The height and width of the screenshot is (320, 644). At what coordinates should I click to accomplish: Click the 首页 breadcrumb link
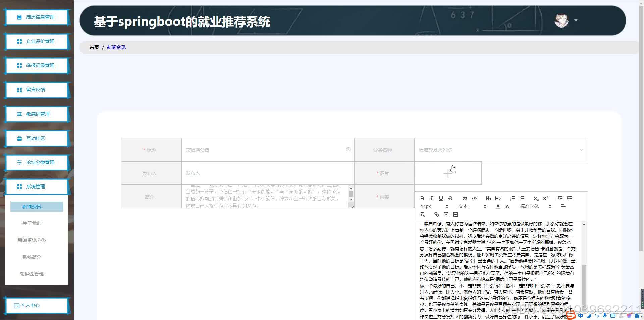coord(94,47)
